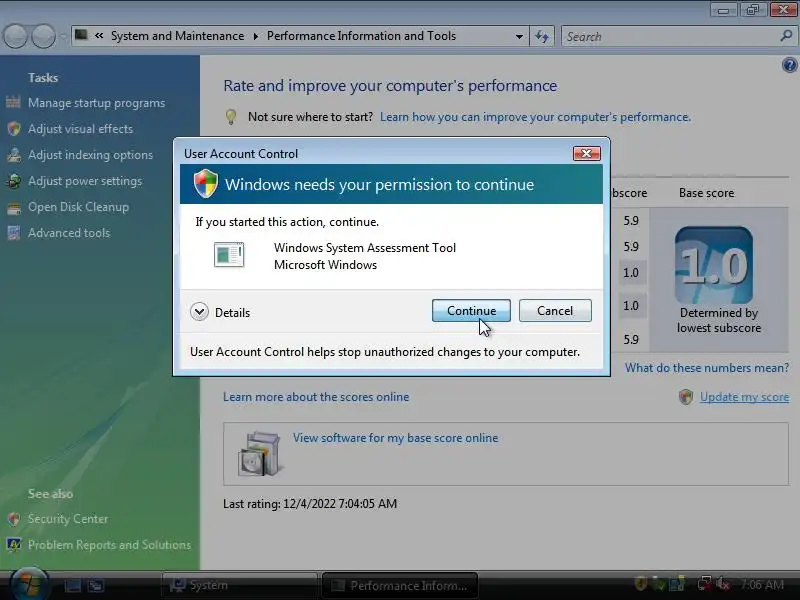The height and width of the screenshot is (600, 800).
Task: Launch Open Disk Cleanup task
Action: pyautogui.click(x=79, y=207)
